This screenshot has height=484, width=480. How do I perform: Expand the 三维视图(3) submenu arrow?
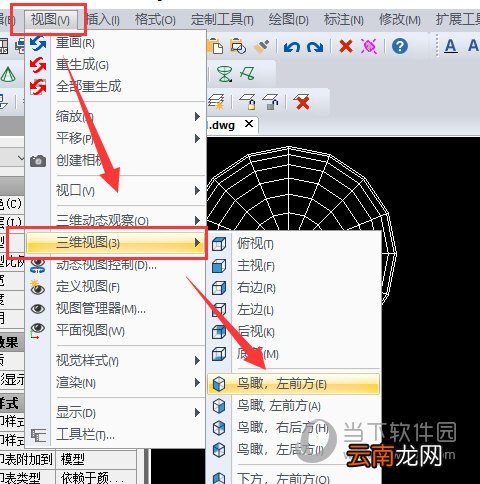[x=197, y=242]
